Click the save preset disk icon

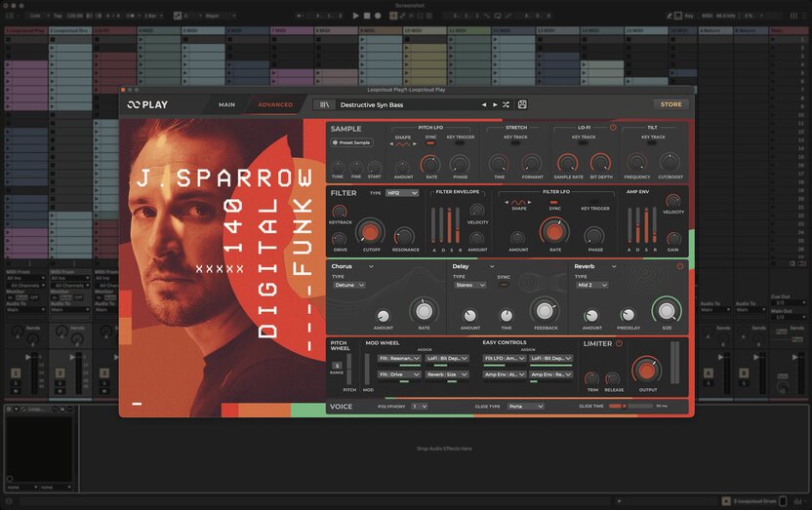[x=522, y=104]
